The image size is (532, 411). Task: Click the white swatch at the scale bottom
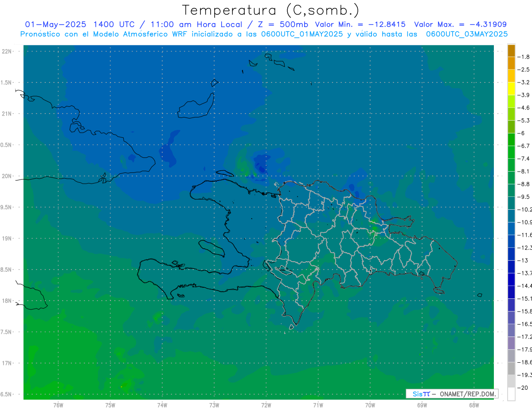(511, 394)
